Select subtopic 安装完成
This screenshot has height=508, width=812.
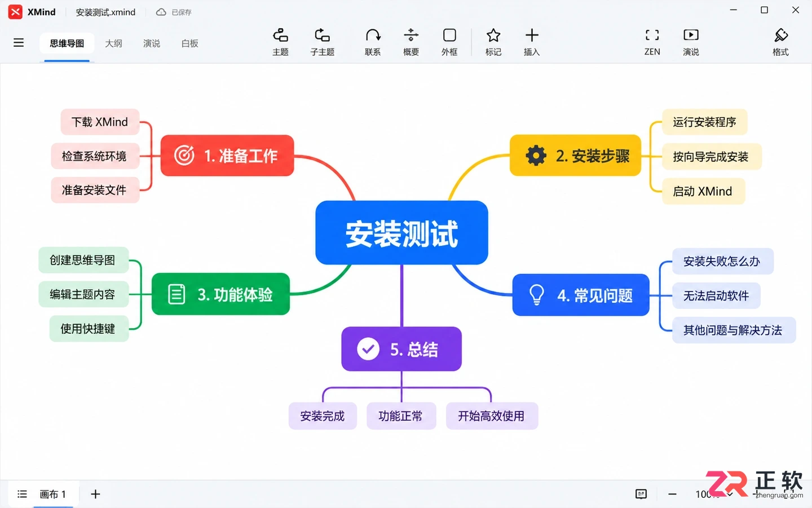coord(323,416)
